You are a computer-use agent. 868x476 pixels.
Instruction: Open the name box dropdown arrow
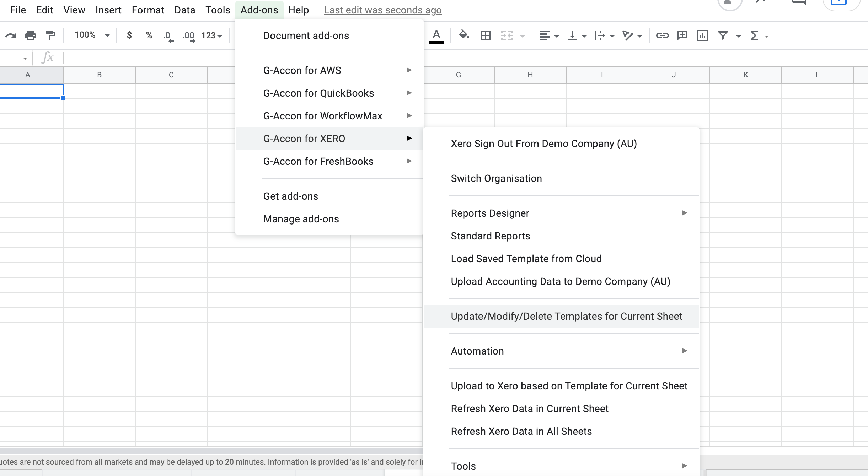(x=25, y=58)
